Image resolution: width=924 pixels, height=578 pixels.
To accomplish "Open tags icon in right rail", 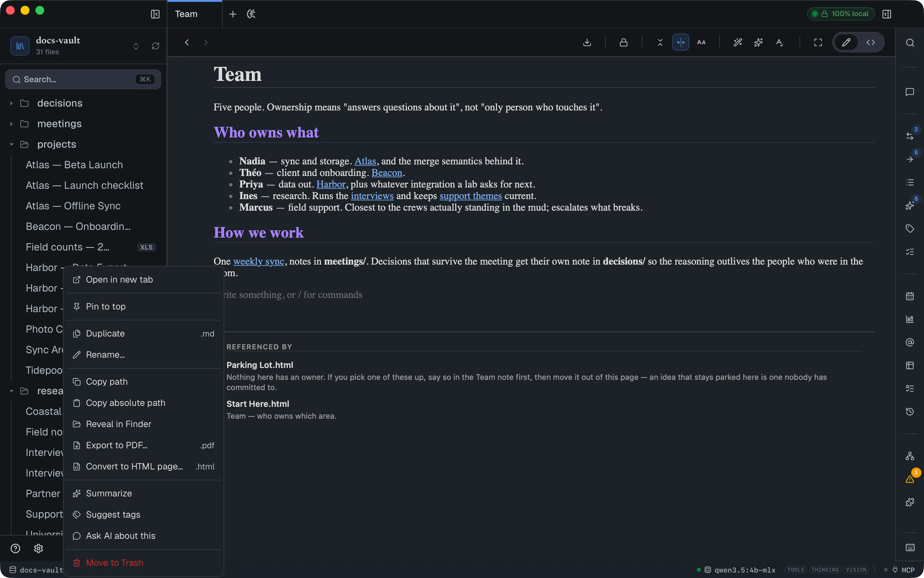I will point(910,229).
